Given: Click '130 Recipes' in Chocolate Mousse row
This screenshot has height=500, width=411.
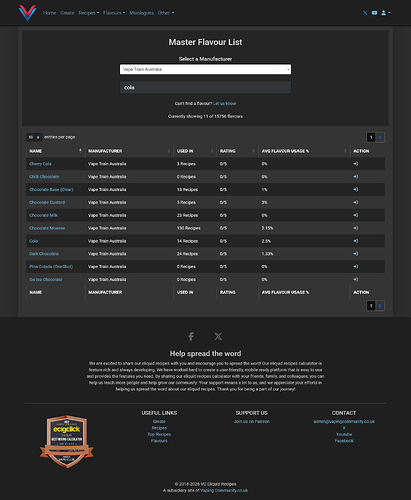Looking at the screenshot, I should point(189,228).
